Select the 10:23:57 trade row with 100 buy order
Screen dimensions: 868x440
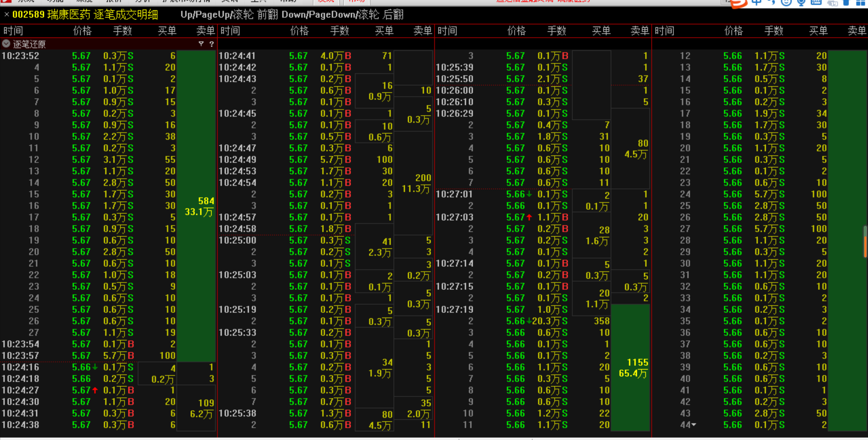tap(90, 356)
